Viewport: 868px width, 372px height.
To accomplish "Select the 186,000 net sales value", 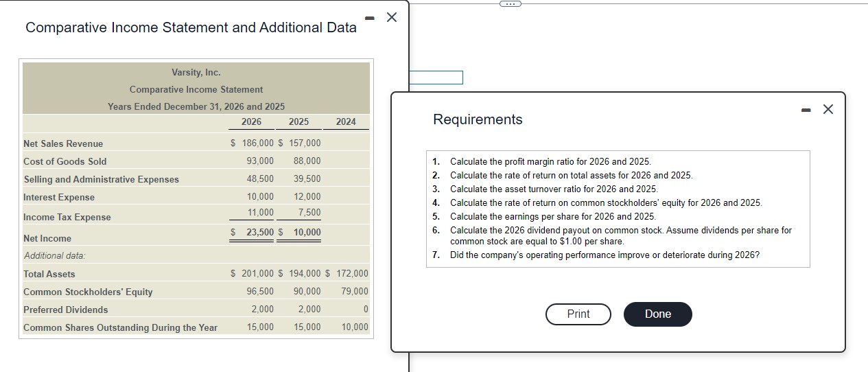I will (257, 143).
